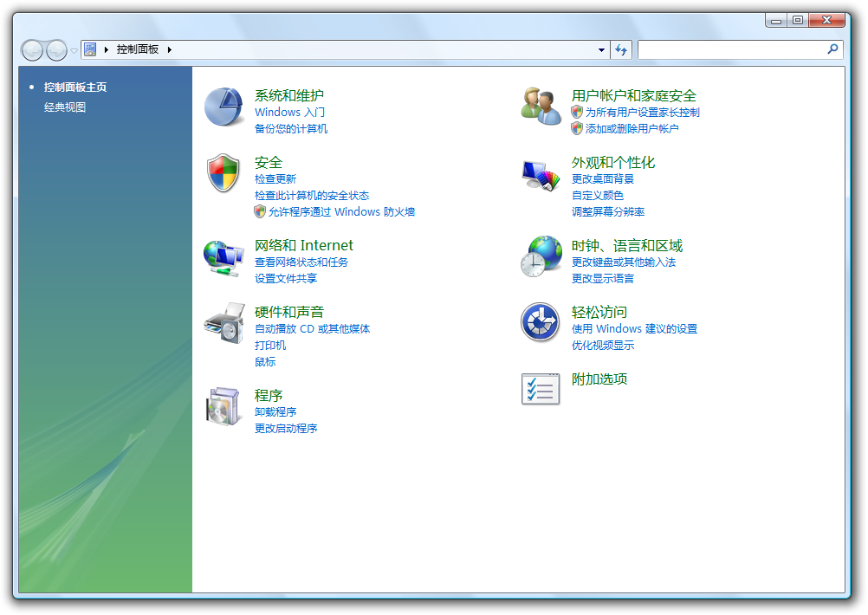The width and height of the screenshot is (868, 615).
Task: Open 更改显示语言 link
Action: tap(603, 278)
